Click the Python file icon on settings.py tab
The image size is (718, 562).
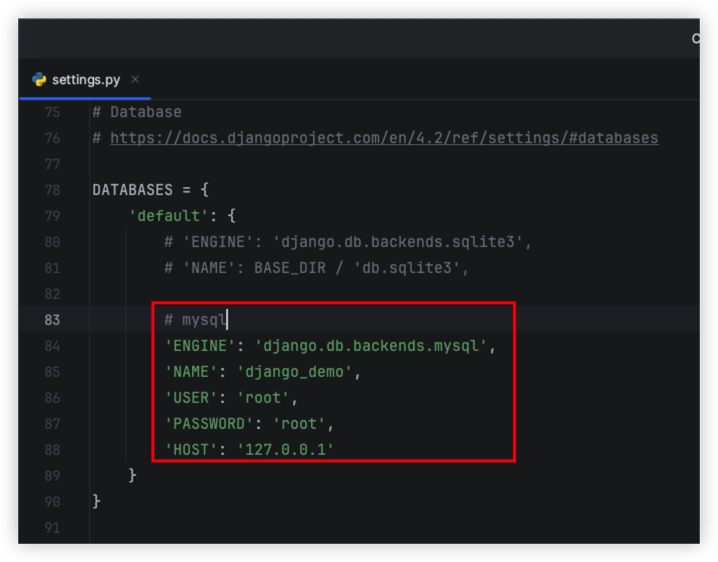[x=39, y=79]
